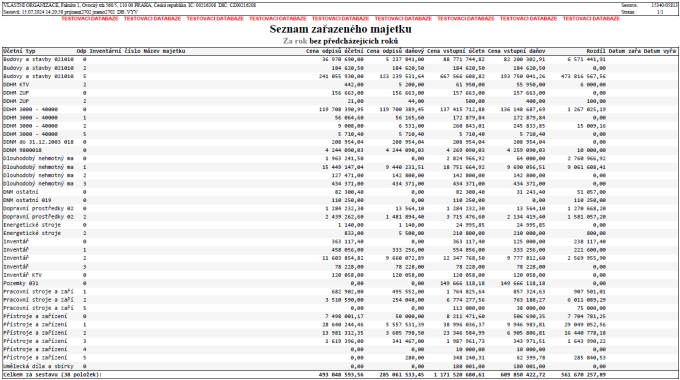This screenshot has height=380, width=680.
Task: Select the subtitle 'bez předcházejících roků'
Action: pos(353,41)
